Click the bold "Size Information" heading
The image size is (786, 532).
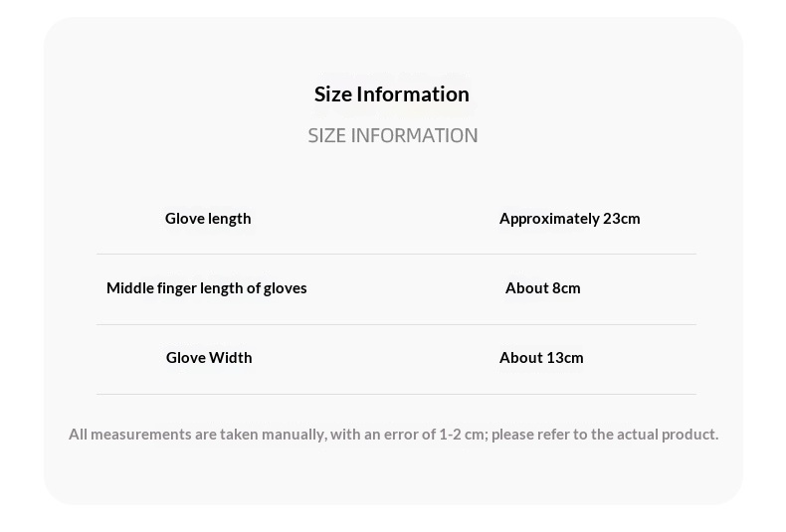391,94
